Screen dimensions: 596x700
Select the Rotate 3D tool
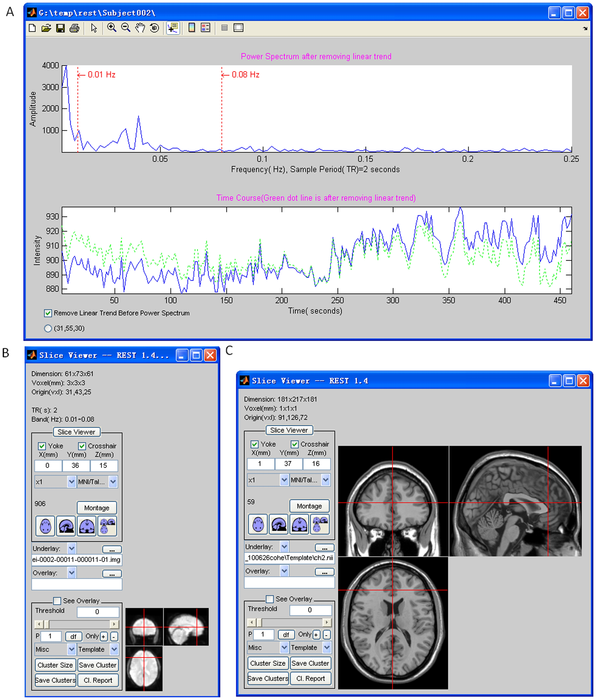click(154, 28)
